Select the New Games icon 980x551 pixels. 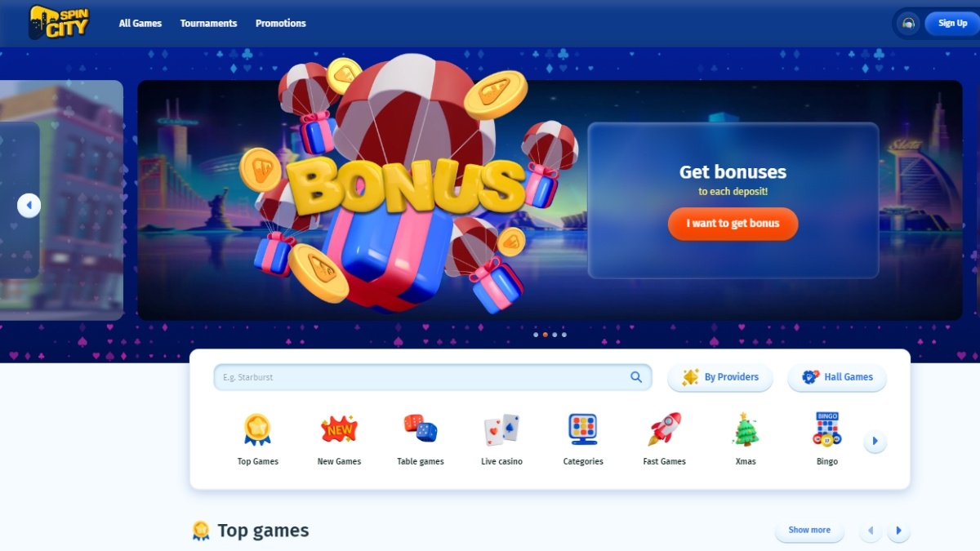tap(339, 429)
